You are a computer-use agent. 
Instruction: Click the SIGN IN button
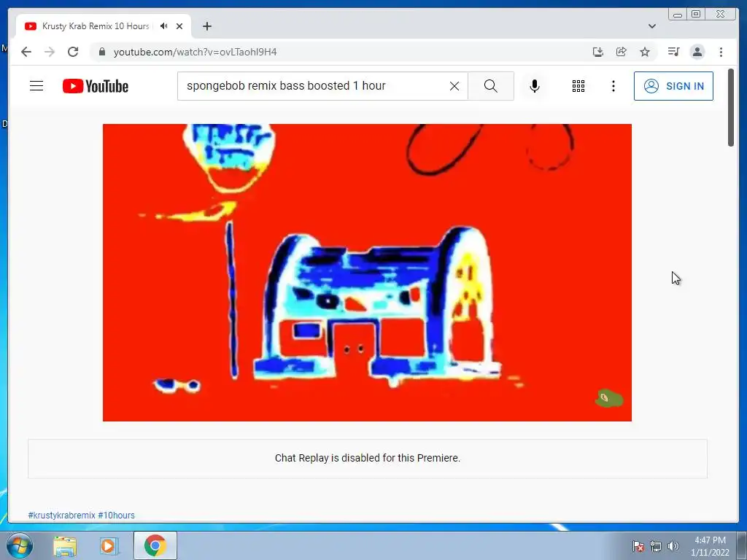point(673,86)
